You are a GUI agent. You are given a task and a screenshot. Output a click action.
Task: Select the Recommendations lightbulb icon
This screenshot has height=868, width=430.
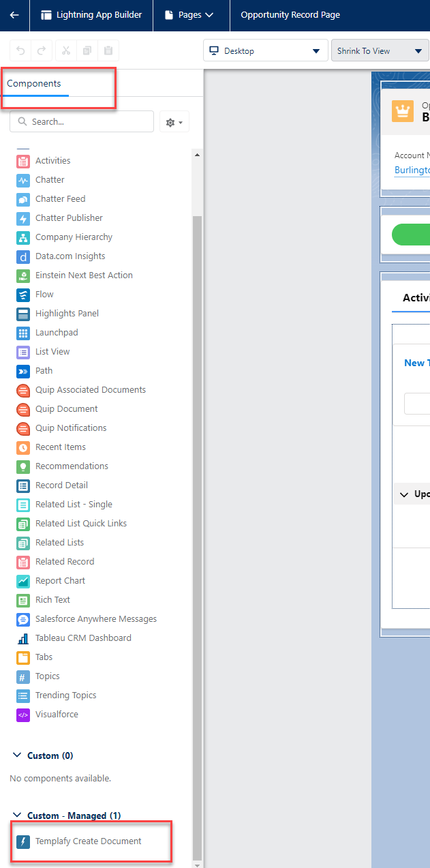[x=23, y=466]
